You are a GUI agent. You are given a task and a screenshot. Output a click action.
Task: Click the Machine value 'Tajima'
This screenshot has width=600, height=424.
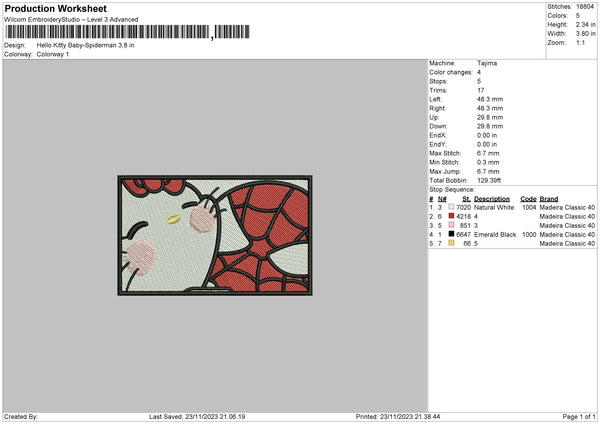487,63
